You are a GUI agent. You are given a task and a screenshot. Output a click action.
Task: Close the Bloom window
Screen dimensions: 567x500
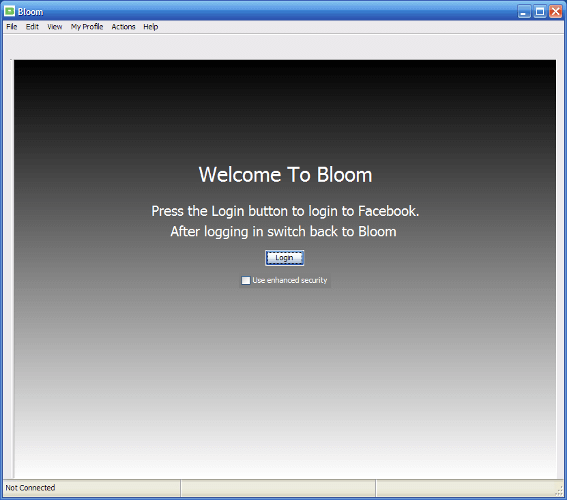point(555,12)
